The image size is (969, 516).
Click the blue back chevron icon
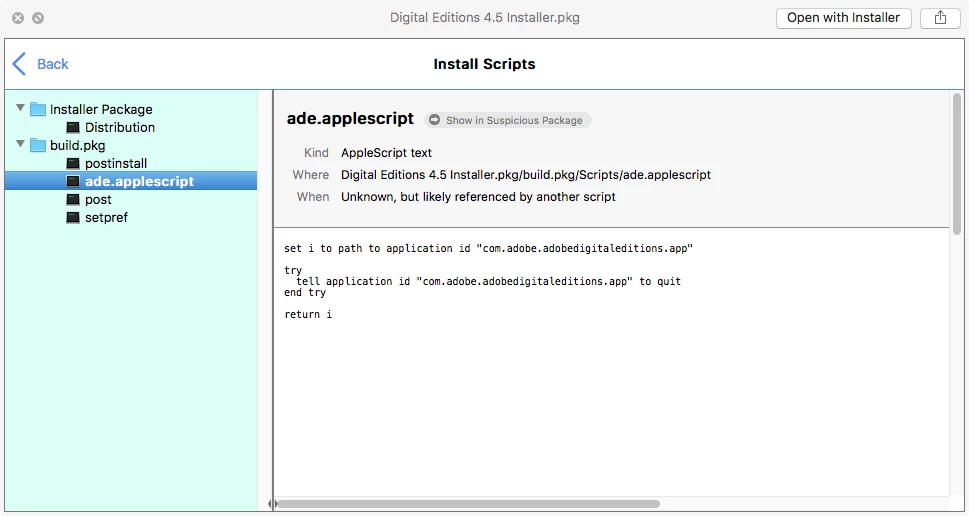[19, 64]
